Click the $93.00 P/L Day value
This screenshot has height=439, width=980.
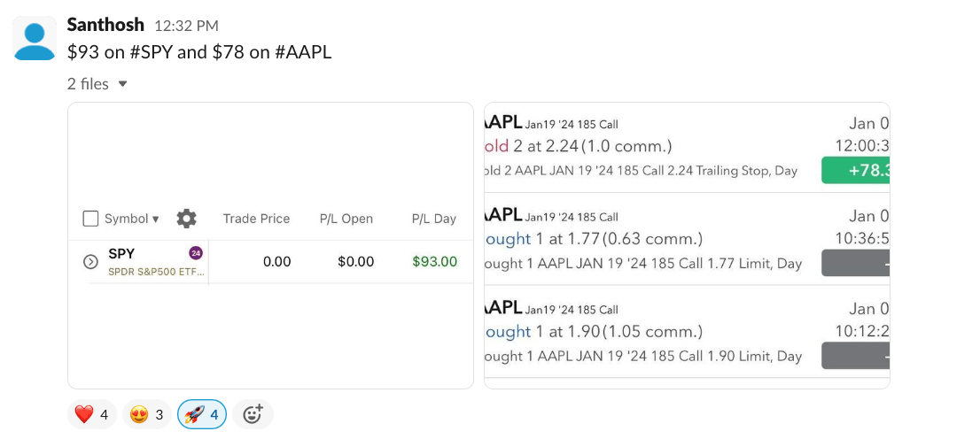[434, 262]
